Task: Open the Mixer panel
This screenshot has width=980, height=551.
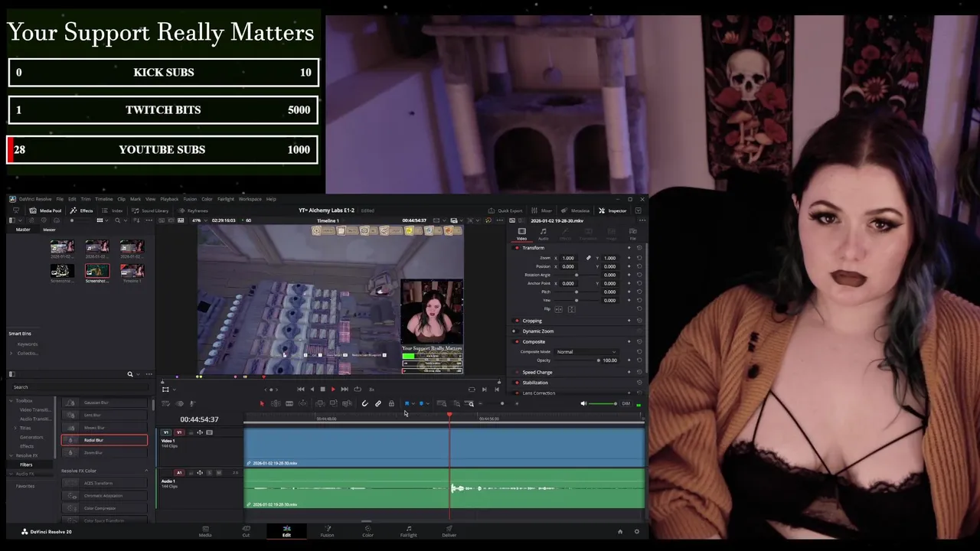Action: tap(542, 210)
